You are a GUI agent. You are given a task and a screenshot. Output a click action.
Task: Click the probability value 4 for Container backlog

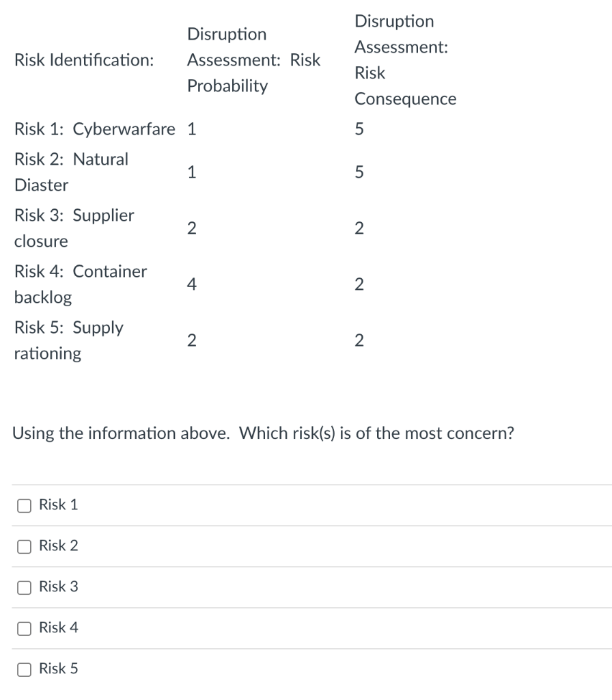pyautogui.click(x=193, y=284)
